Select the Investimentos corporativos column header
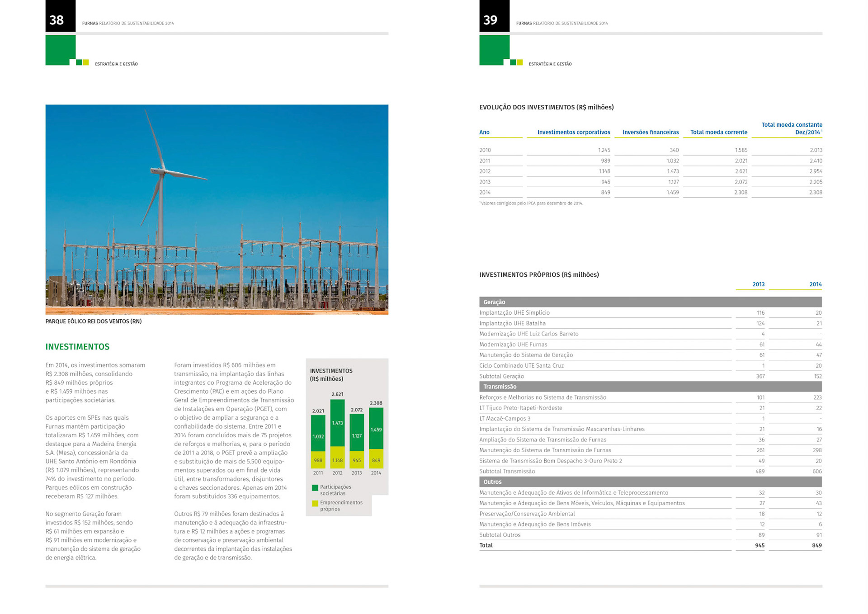This screenshot has width=868, height=614. (x=573, y=132)
